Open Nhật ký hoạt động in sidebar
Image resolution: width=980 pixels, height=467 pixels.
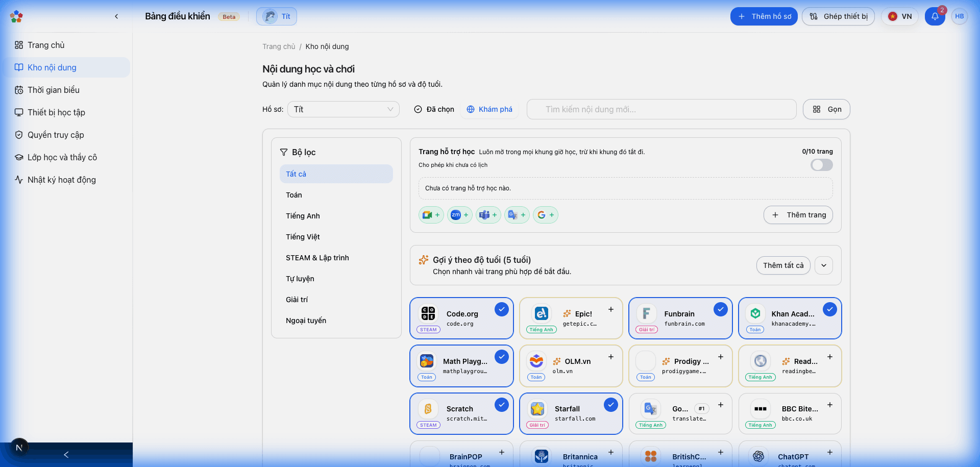click(66, 180)
